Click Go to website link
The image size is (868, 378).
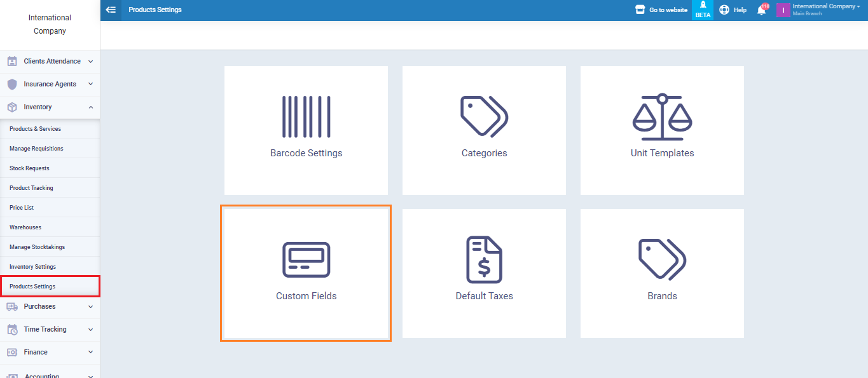pyautogui.click(x=661, y=10)
